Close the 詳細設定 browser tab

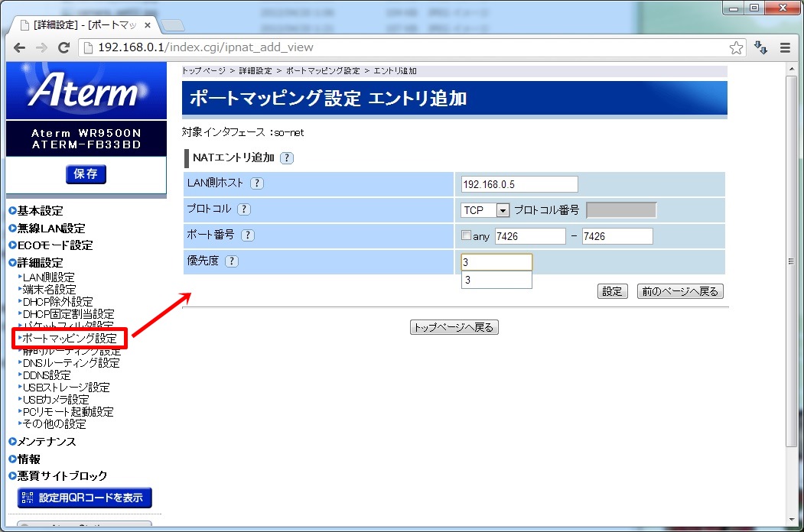click(148, 25)
